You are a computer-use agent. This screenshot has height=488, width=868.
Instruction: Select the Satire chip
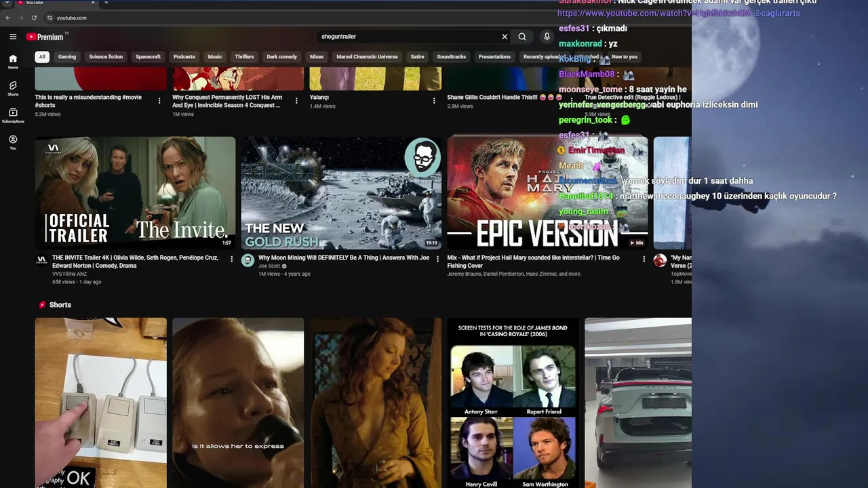coord(417,57)
